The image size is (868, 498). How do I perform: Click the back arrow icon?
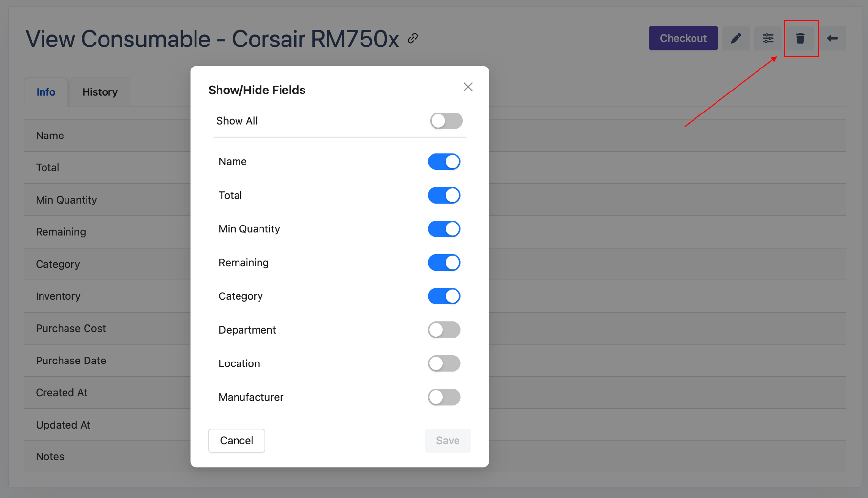coord(832,38)
